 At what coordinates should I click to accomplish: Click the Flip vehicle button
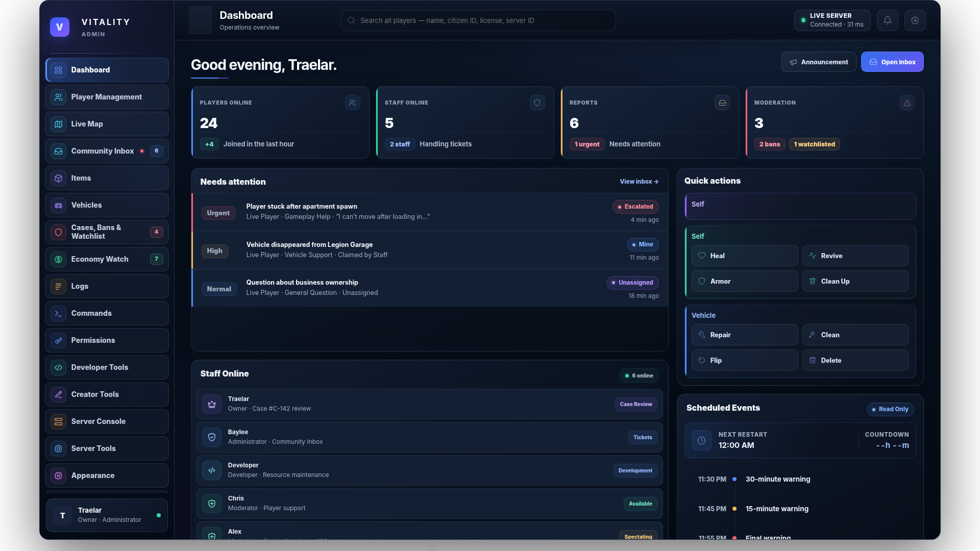tap(745, 360)
